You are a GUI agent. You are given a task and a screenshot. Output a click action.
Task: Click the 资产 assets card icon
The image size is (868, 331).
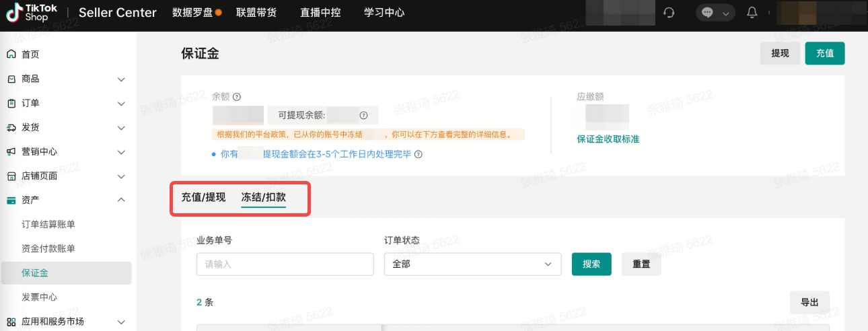pos(11,200)
